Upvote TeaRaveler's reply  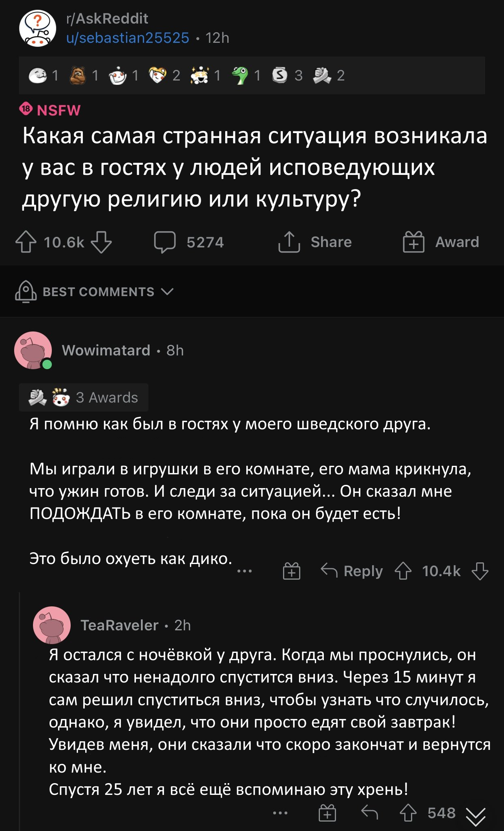pos(408,813)
